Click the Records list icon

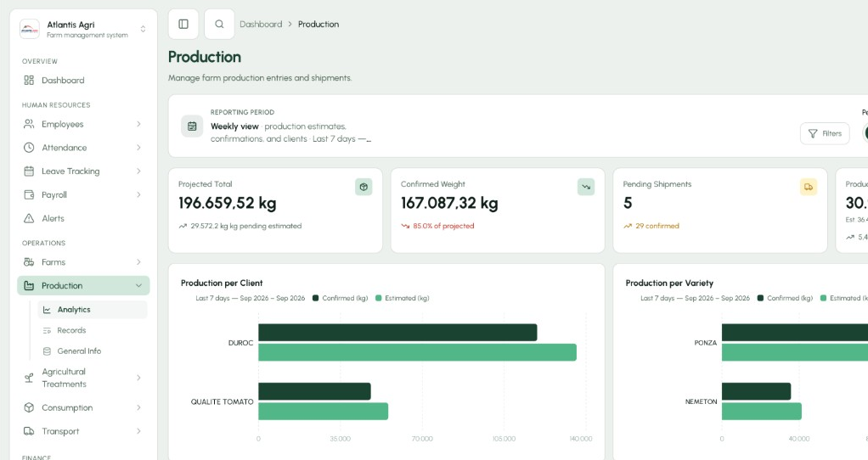pos(47,331)
